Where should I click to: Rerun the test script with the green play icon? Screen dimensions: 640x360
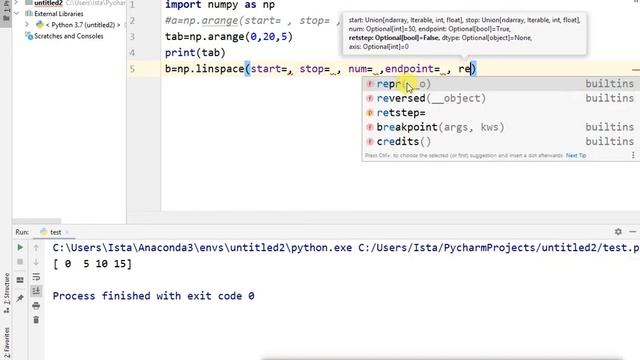tap(20, 247)
